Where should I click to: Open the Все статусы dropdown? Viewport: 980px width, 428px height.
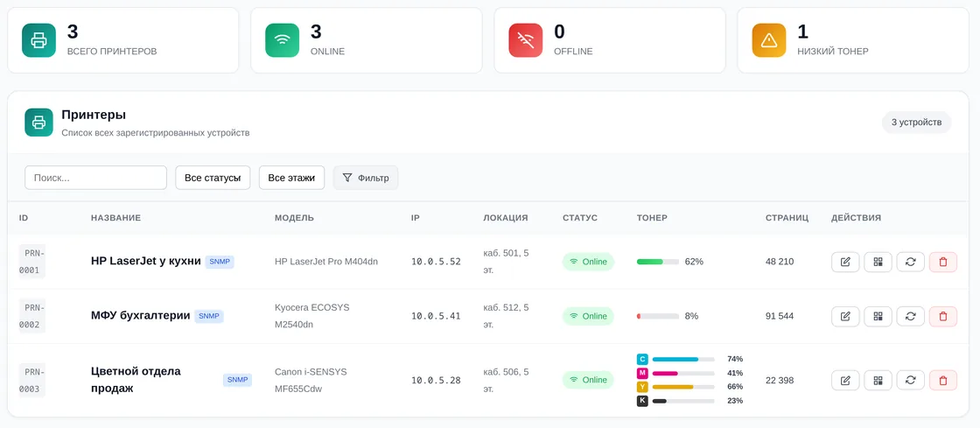[x=213, y=178]
